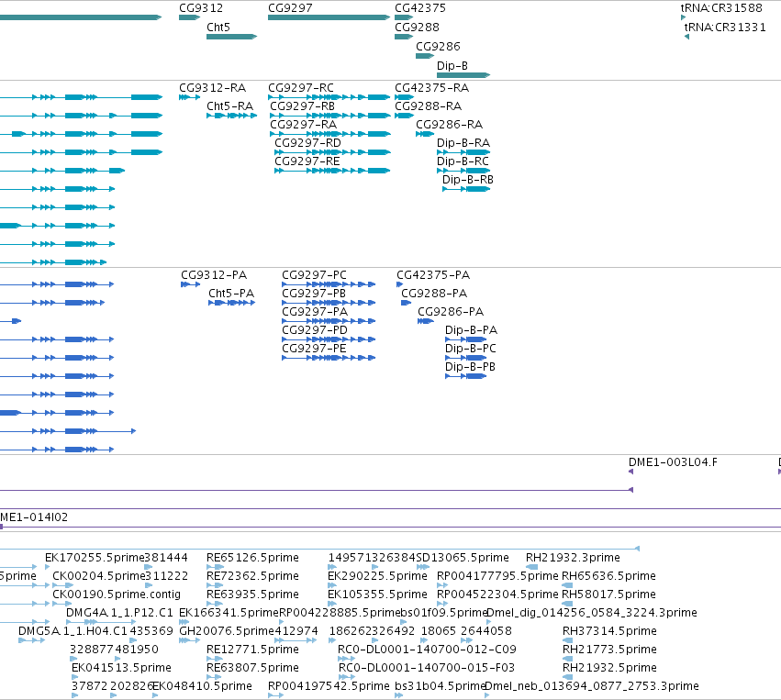Click EST RH21932.5prime
781x700 pixels.
[x=609, y=668]
